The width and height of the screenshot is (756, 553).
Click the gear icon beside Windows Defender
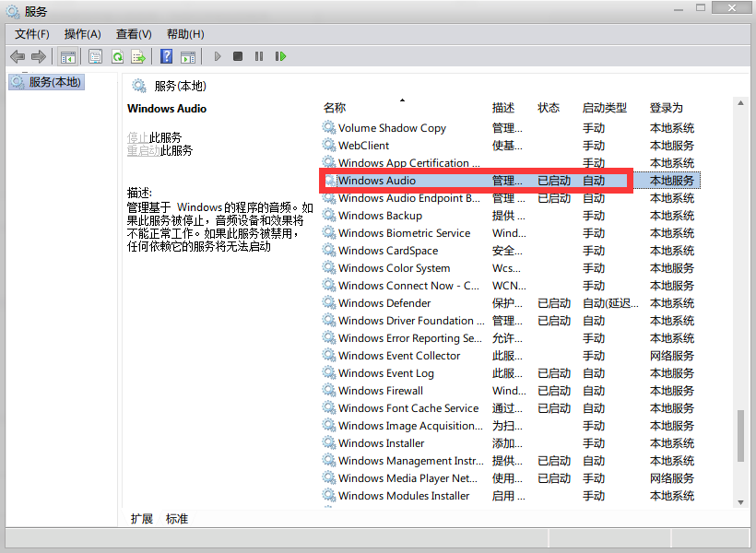click(329, 303)
